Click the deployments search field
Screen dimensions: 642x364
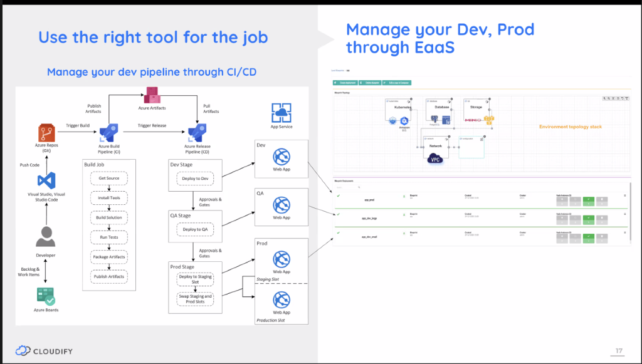pyautogui.click(x=348, y=187)
